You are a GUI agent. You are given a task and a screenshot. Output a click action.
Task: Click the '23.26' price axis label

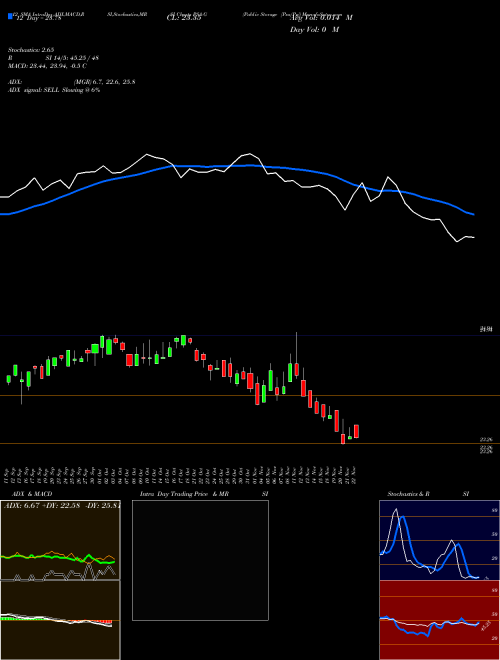pyautogui.click(x=486, y=440)
